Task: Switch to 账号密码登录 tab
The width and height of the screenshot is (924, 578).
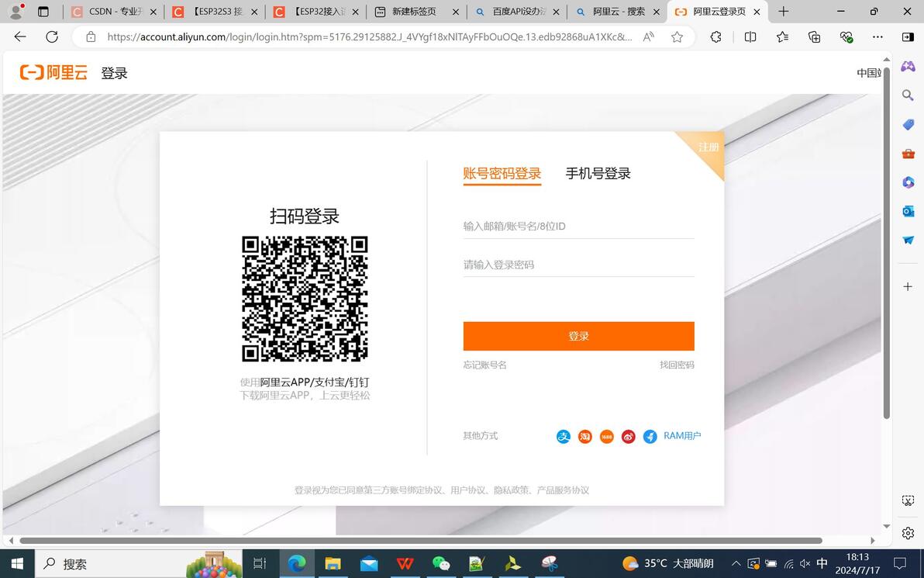Action: pos(502,174)
